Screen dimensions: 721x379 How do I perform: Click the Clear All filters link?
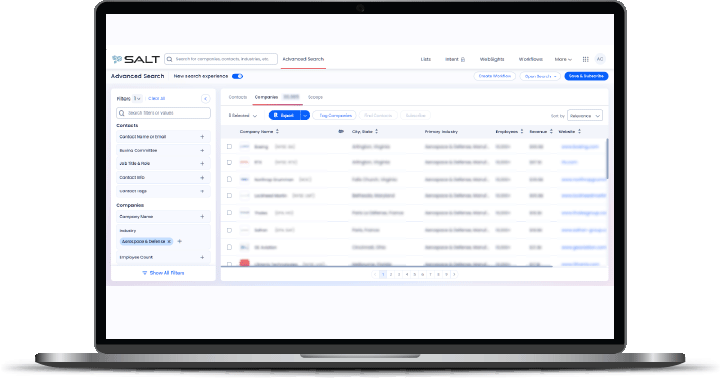[156, 99]
